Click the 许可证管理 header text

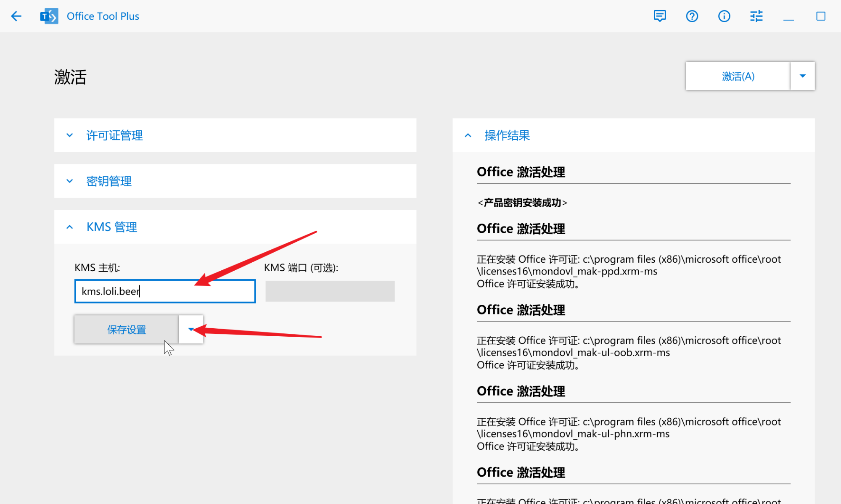click(114, 135)
